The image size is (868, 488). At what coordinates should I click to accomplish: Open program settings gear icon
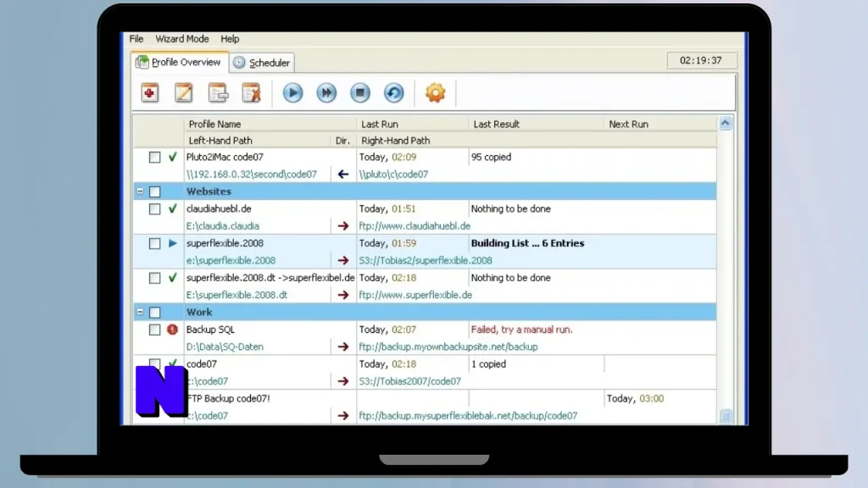pos(435,93)
